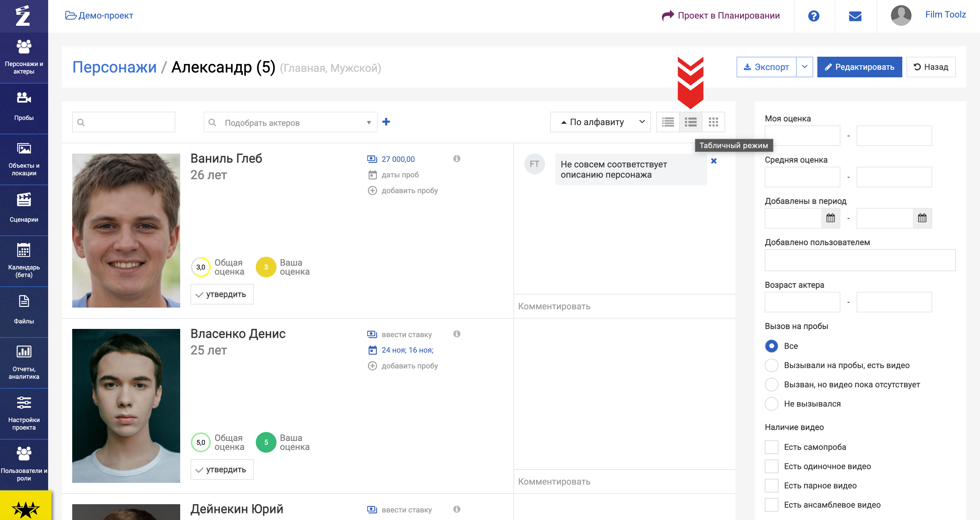This screenshot has width=980, height=520.
Task: Open start date calendar icon in Добавлены в период
Action: [830, 218]
